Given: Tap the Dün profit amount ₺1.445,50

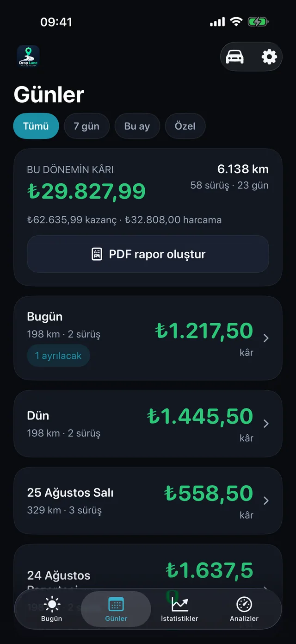Looking at the screenshot, I should pyautogui.click(x=200, y=416).
